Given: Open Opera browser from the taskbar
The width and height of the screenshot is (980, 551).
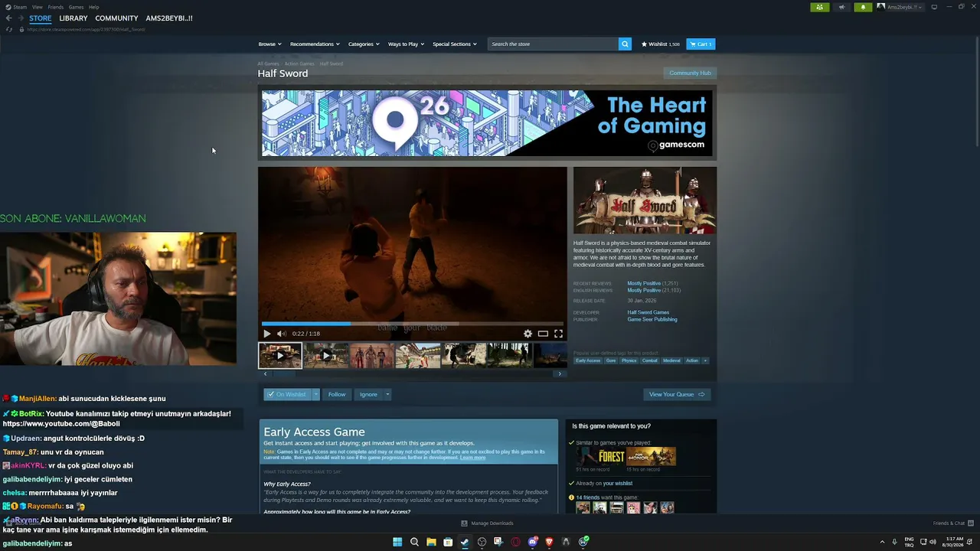Looking at the screenshot, I should pyautogui.click(x=515, y=542).
